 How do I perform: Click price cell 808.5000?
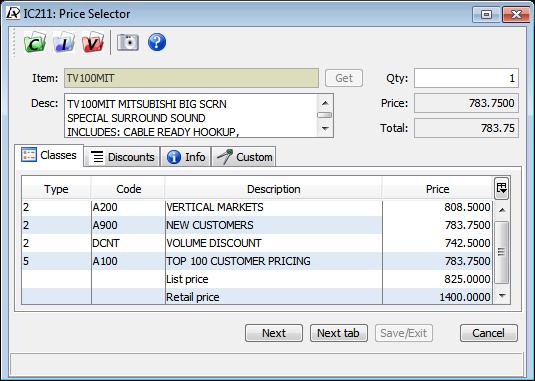pos(437,207)
